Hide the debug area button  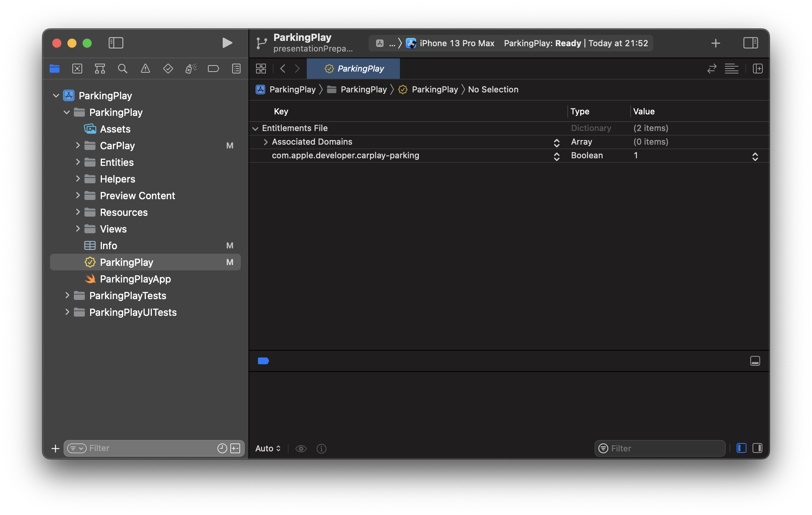pyautogui.click(x=755, y=361)
